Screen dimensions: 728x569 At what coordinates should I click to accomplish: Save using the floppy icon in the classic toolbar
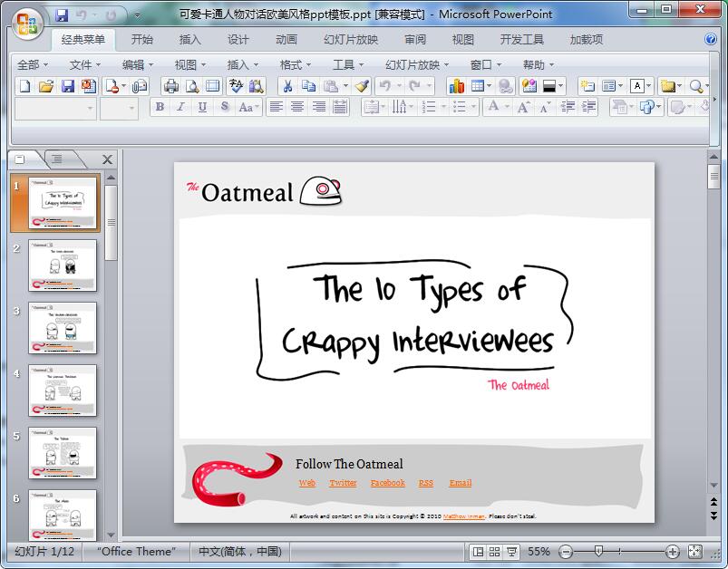click(x=68, y=86)
